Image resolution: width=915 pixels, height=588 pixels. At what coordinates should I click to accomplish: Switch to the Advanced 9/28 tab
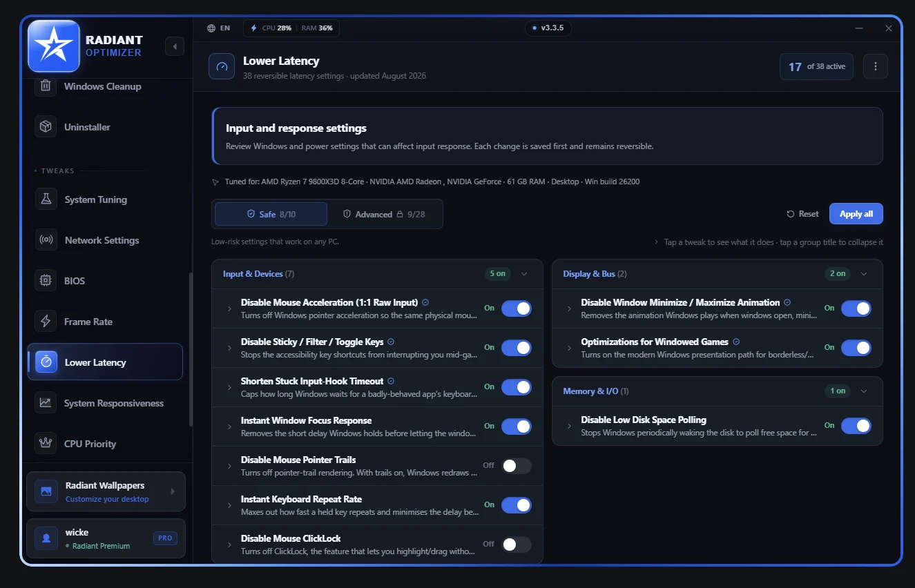(384, 214)
